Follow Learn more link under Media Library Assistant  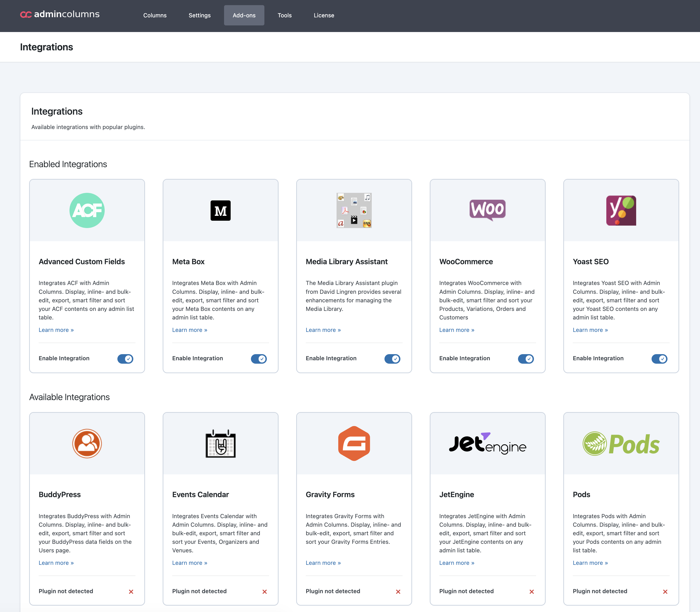click(x=323, y=330)
